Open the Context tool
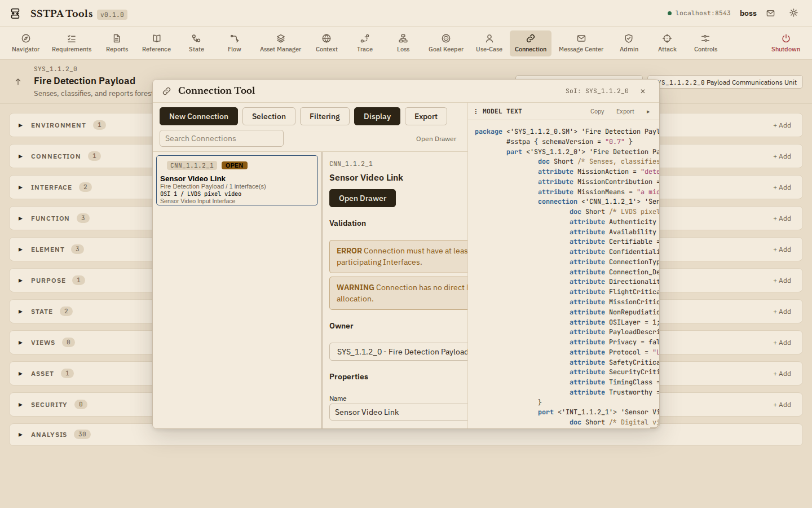The width and height of the screenshot is (812, 508). (326, 43)
